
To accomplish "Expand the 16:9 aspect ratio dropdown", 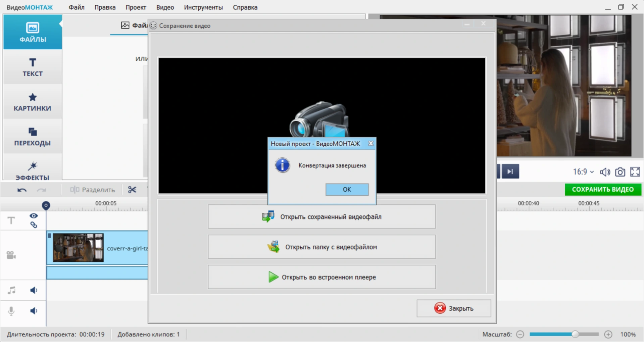I will pos(583,172).
